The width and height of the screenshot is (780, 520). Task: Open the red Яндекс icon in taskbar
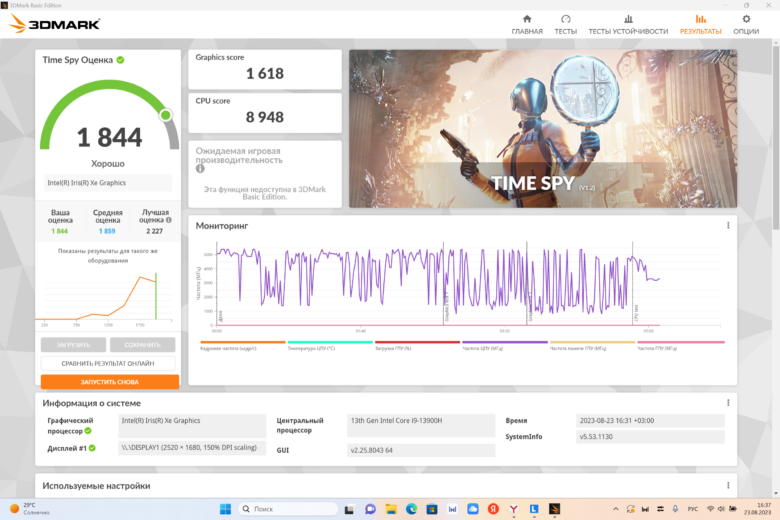[x=493, y=509]
